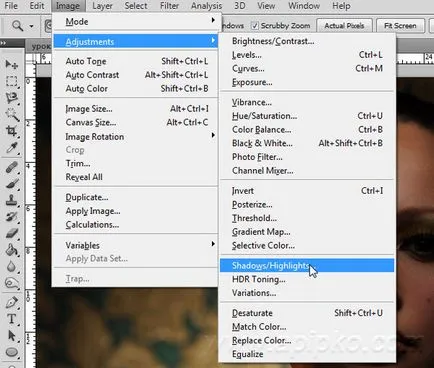Open the Select menu

136,6
